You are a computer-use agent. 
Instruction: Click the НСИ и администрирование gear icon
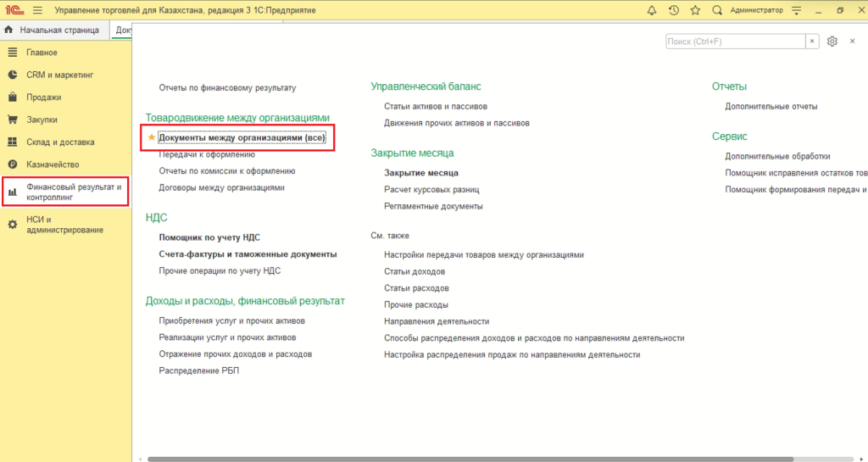click(x=12, y=225)
